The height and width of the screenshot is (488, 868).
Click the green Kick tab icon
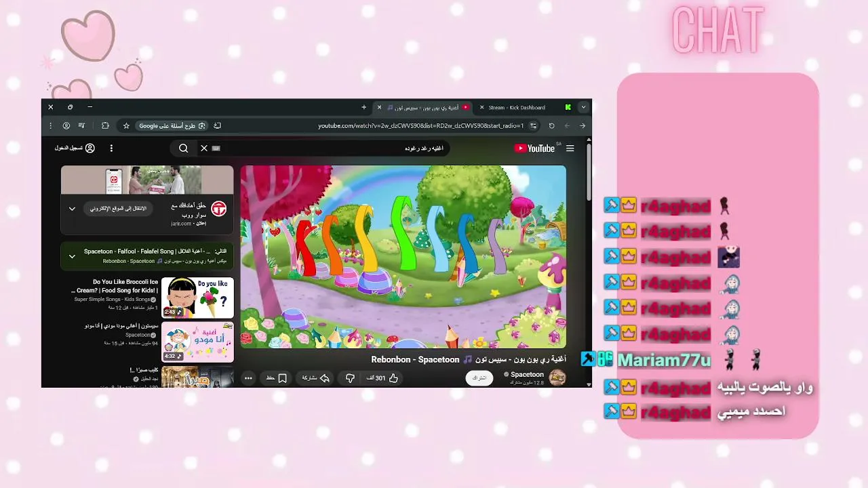coord(568,107)
